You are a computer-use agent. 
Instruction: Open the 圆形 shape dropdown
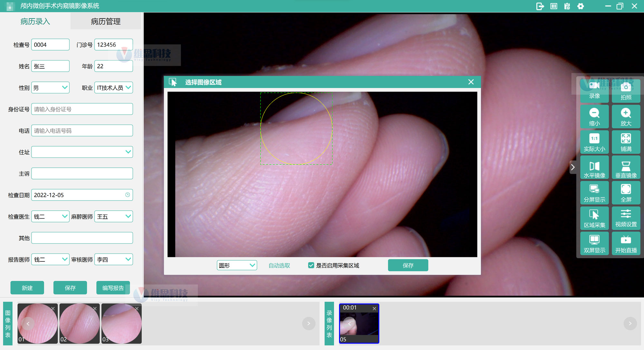tap(237, 265)
